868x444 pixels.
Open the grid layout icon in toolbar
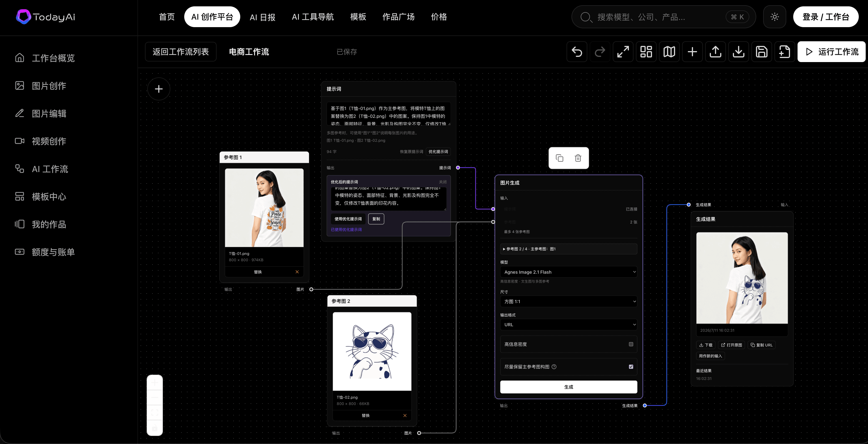646,52
